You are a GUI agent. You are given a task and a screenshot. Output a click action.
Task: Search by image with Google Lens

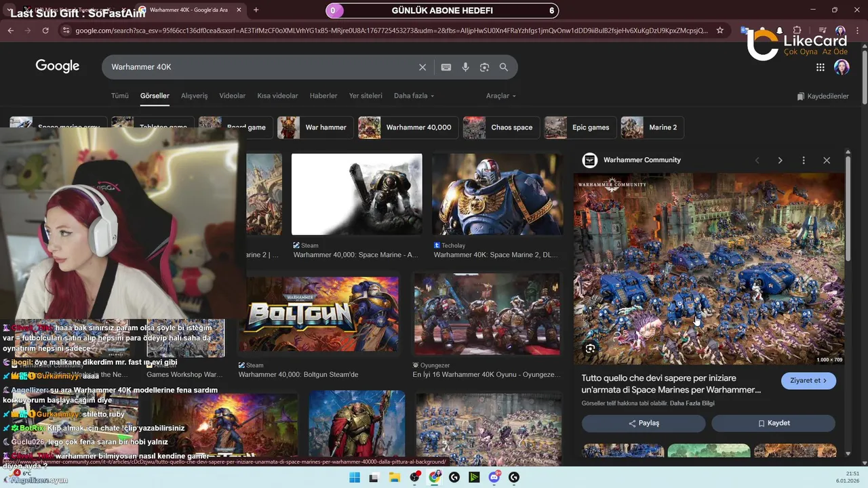pos(484,67)
